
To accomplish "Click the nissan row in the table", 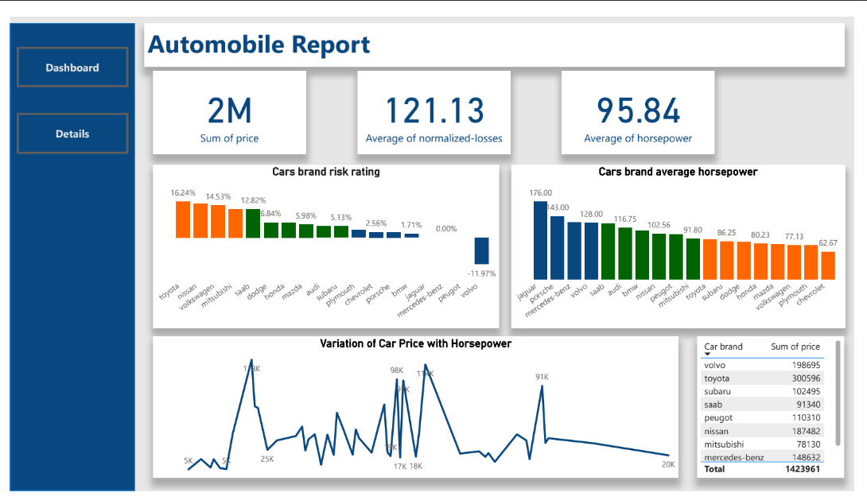I will click(x=762, y=431).
